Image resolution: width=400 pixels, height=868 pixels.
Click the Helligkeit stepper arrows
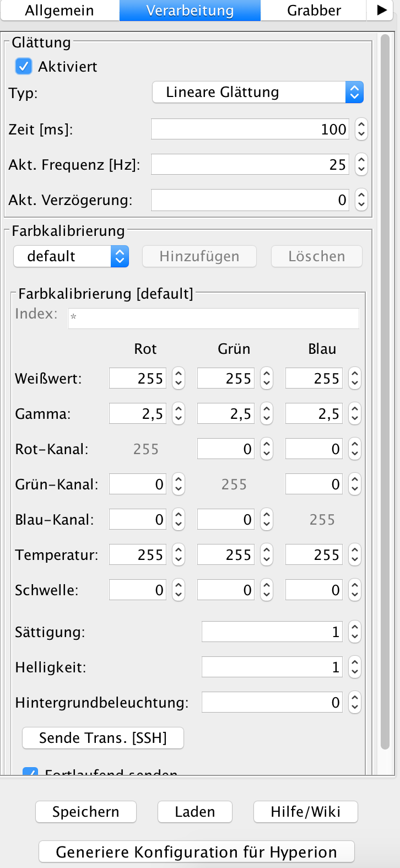[x=355, y=667]
